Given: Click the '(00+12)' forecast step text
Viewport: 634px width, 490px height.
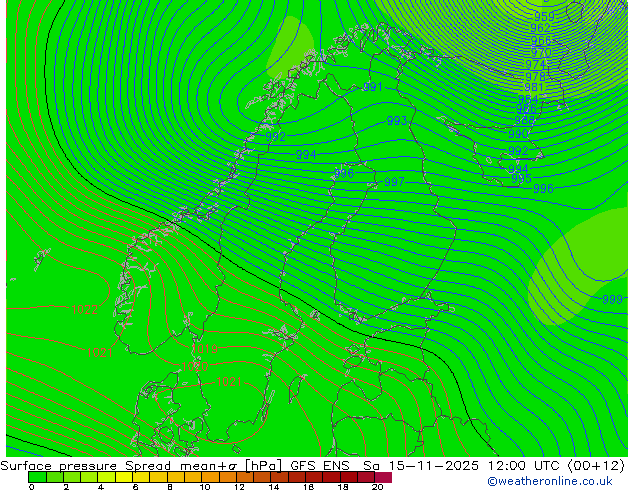Looking at the screenshot, I should (596, 466).
